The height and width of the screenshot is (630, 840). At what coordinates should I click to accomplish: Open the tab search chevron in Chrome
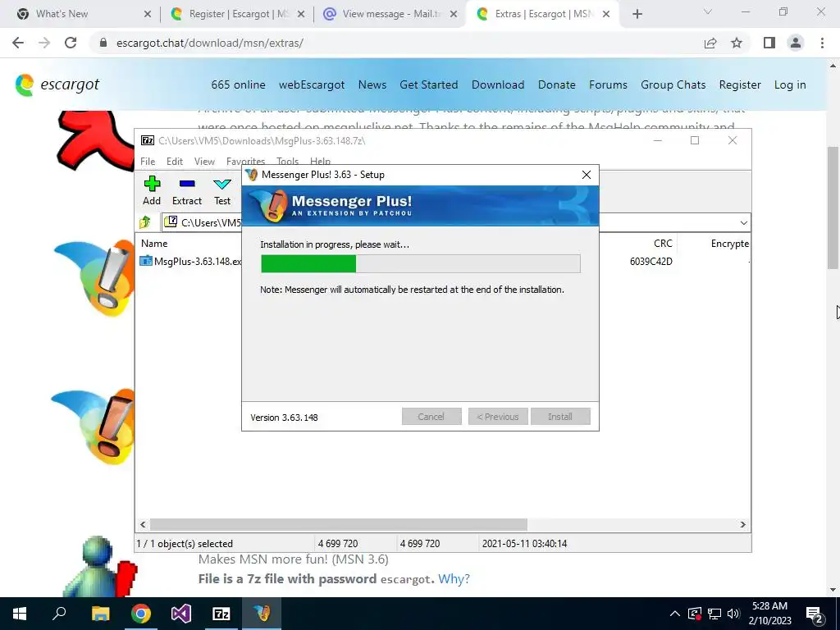tap(708, 11)
